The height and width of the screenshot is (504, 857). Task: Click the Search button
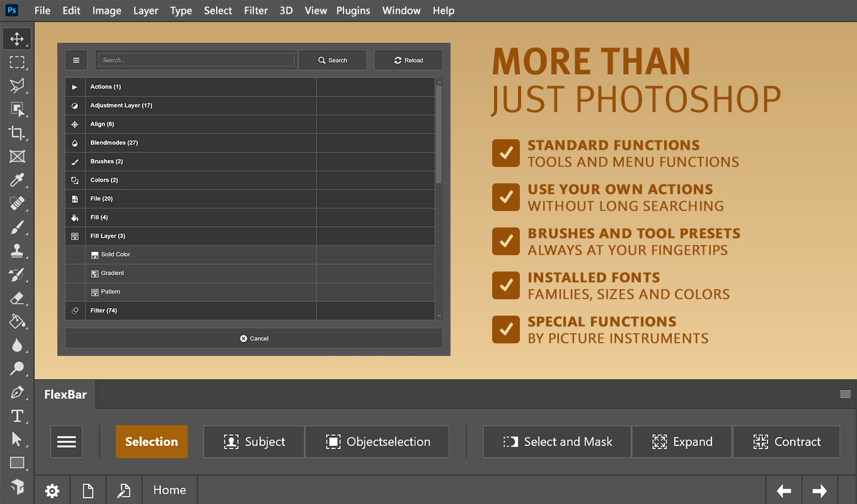[333, 60]
